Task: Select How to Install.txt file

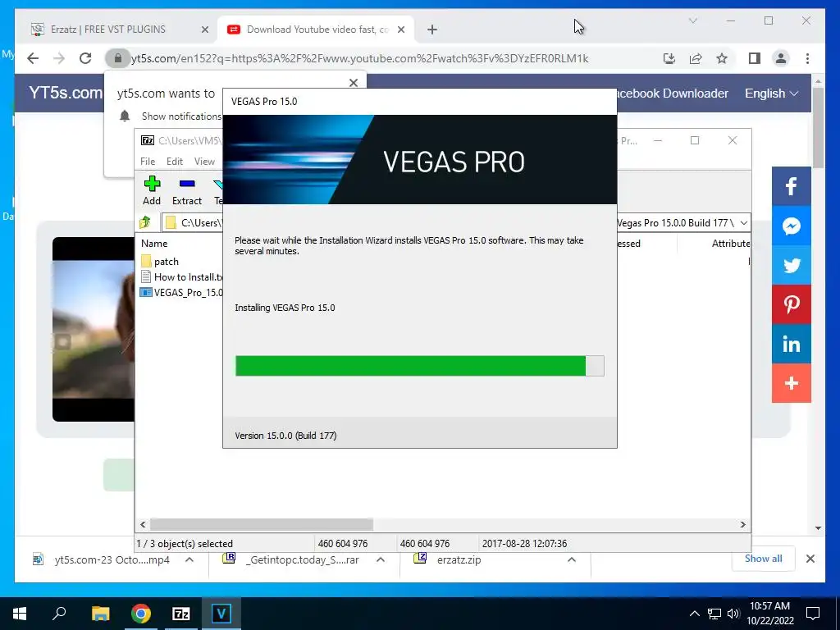Action: click(x=181, y=277)
